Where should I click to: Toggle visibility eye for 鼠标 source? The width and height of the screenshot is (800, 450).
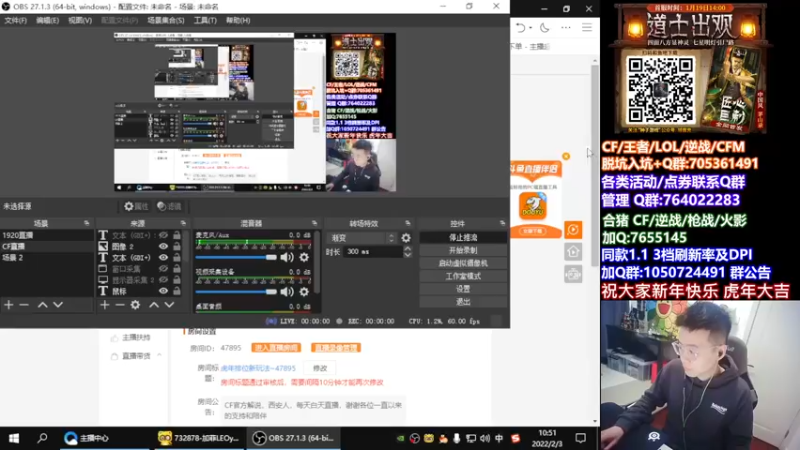click(x=163, y=291)
